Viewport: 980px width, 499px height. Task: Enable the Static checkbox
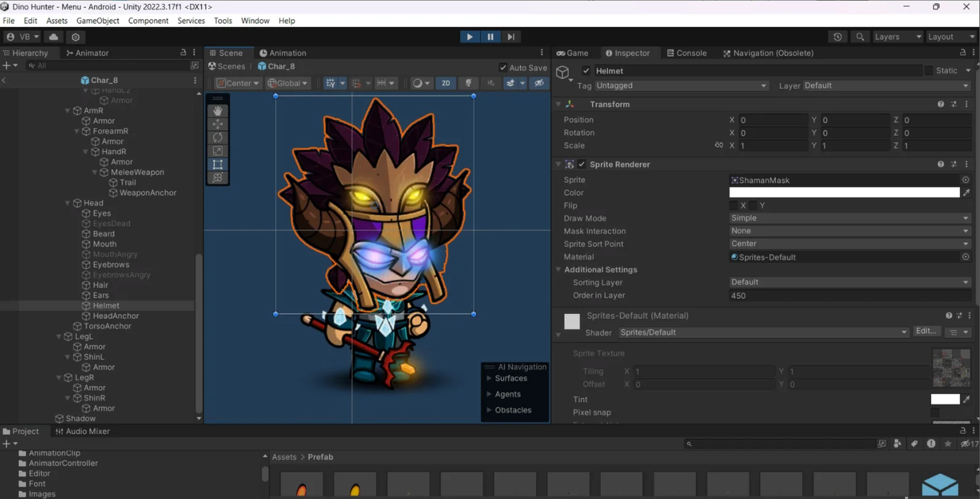[929, 70]
